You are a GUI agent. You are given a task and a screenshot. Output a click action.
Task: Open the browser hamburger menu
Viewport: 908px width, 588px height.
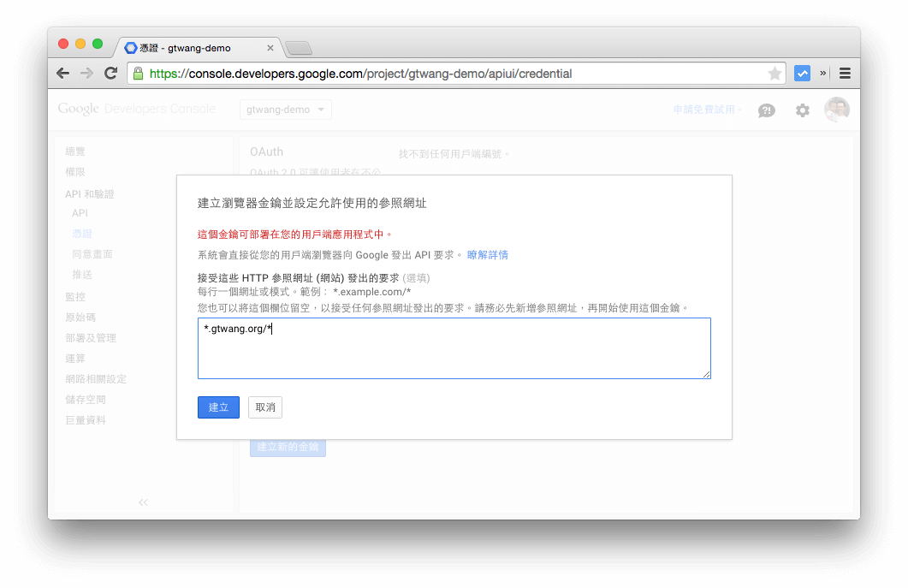click(845, 73)
